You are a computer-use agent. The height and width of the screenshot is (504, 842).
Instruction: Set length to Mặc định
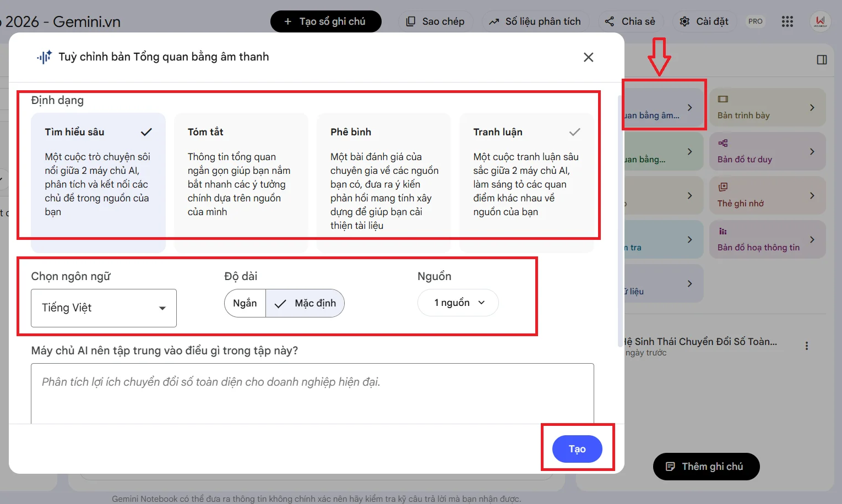click(305, 303)
